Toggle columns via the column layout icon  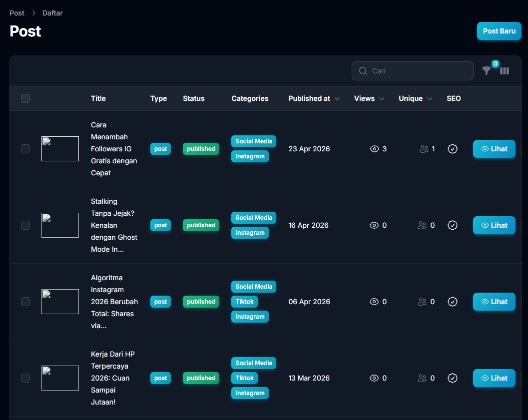[x=505, y=71]
